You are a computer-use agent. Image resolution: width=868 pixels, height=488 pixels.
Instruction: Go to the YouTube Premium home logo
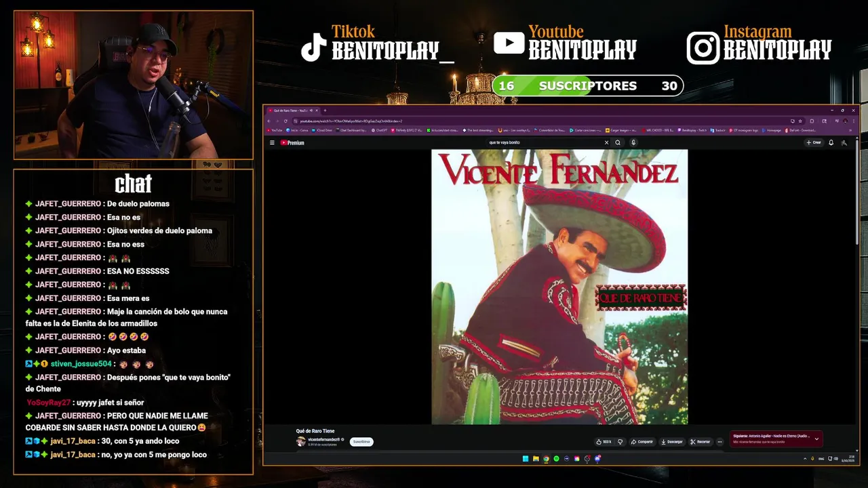tap(292, 143)
